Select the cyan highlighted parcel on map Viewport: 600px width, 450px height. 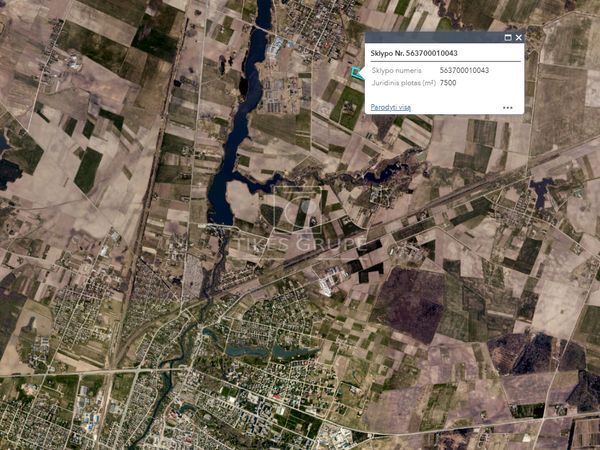tap(357, 72)
